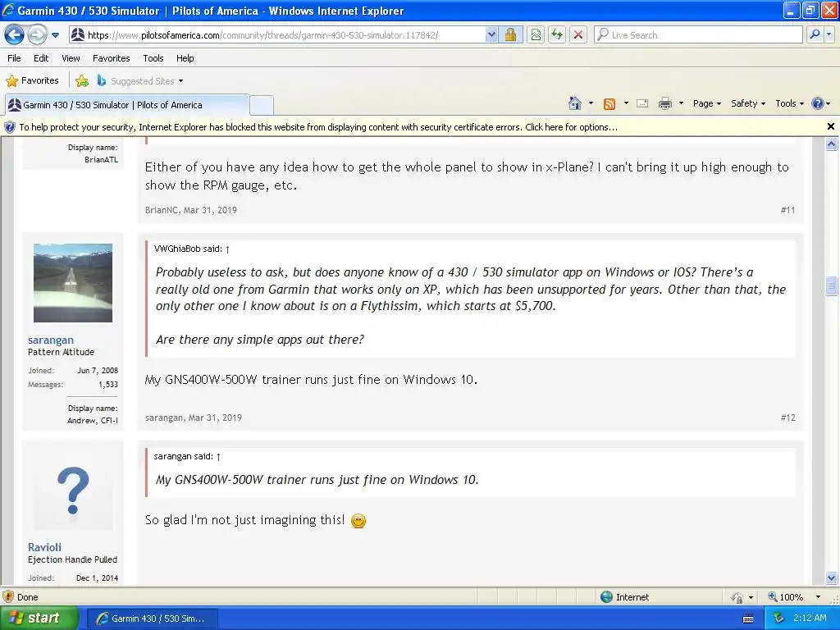This screenshot has height=630, width=840.
Task: Open sarangan username profile link
Action: tap(51, 340)
